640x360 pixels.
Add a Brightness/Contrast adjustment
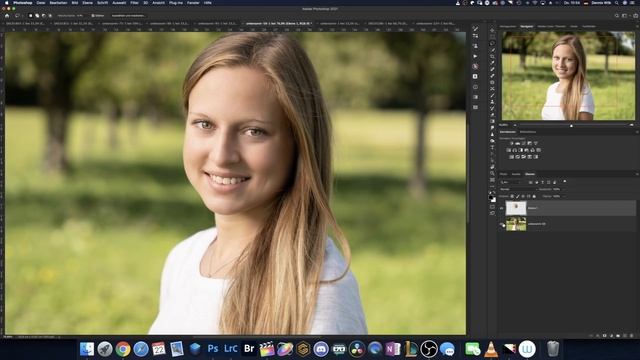[511, 143]
